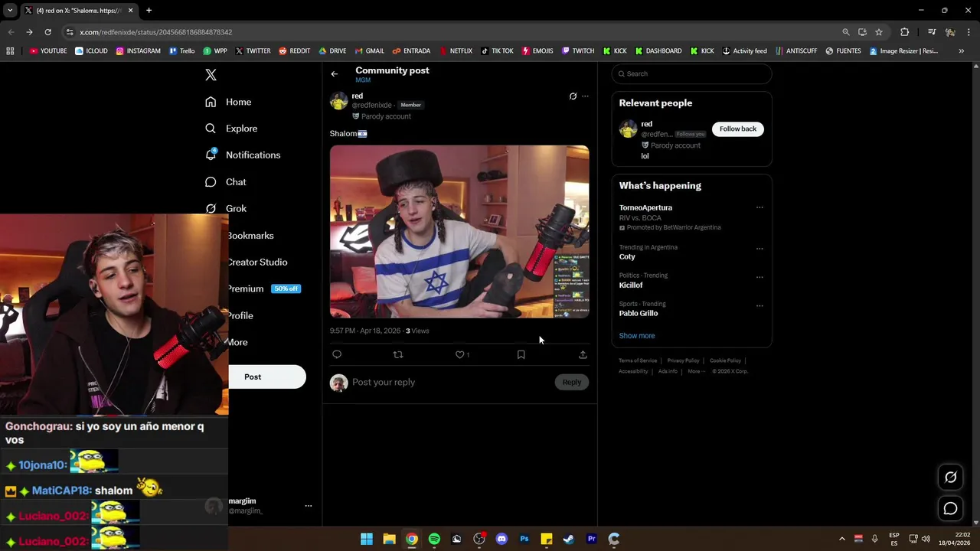
Task: Reload the page in Chrome
Action: pos(47,32)
